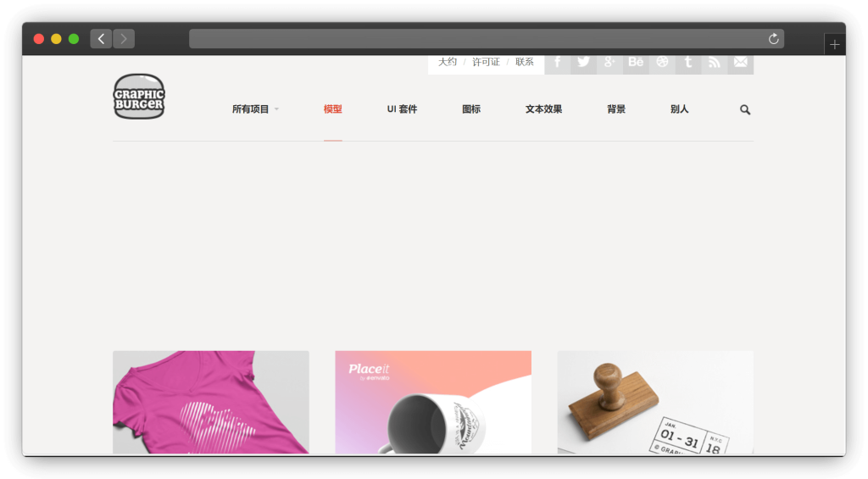Open the 许可证 link
Screen dimensions: 868x479
[486, 62]
